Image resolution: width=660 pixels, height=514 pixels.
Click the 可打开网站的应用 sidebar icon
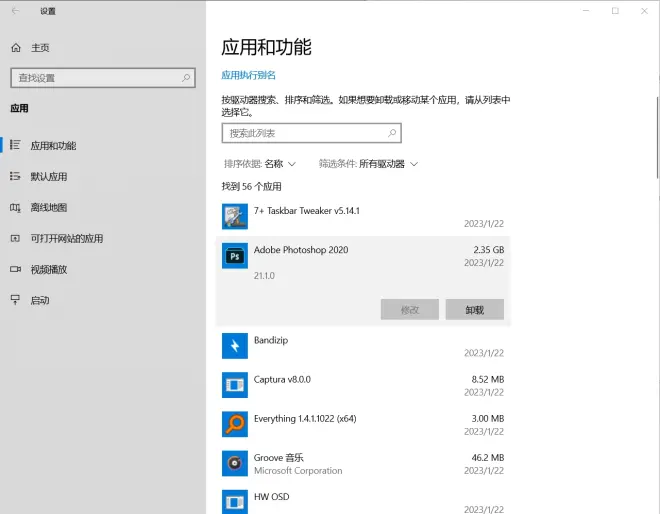[15, 238]
